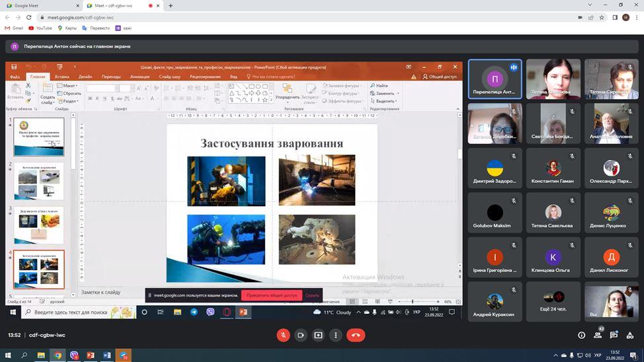644x362 pixels.
Task: Click Прекратить общий доступ stop sharing button
Action: click(272, 295)
